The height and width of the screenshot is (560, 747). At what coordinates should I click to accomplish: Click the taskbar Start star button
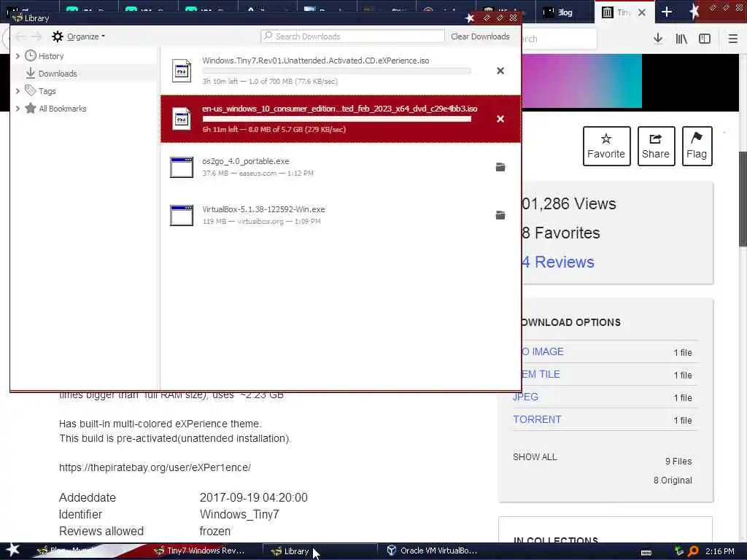12,550
